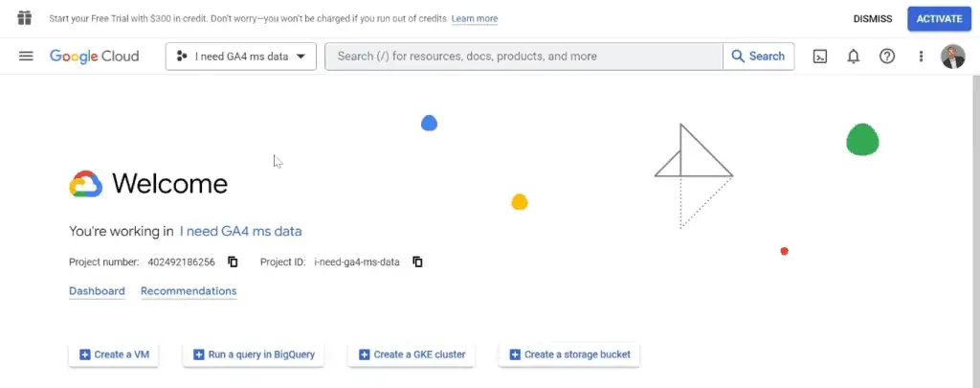Image resolution: width=980 pixels, height=388 pixels.
Task: Click the Google Cloud logo
Action: pyautogui.click(x=95, y=57)
